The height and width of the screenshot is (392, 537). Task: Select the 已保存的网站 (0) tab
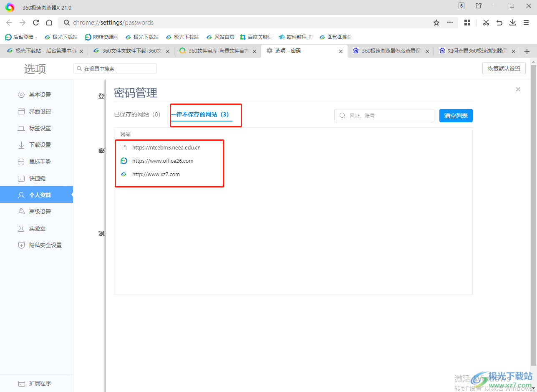click(x=137, y=114)
